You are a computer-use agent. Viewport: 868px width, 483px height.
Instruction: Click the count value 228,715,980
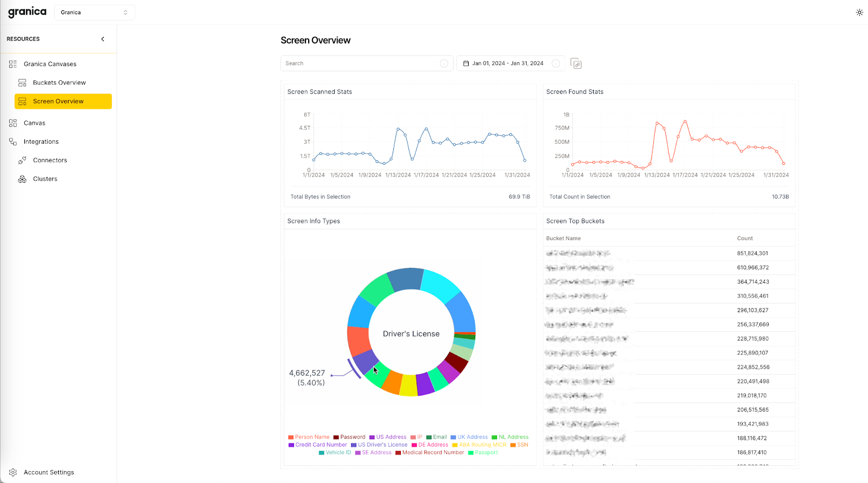[x=752, y=339]
